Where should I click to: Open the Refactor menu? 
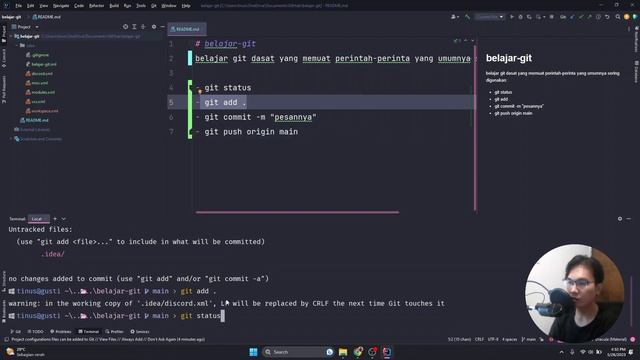pyautogui.click(x=96, y=6)
